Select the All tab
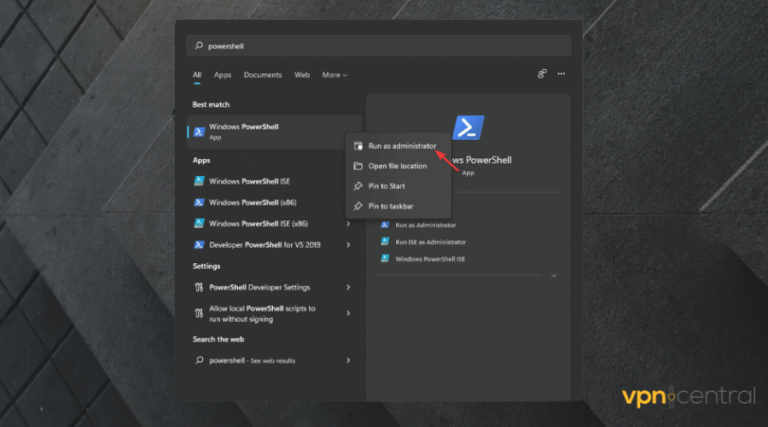The image size is (768, 427). tap(197, 75)
